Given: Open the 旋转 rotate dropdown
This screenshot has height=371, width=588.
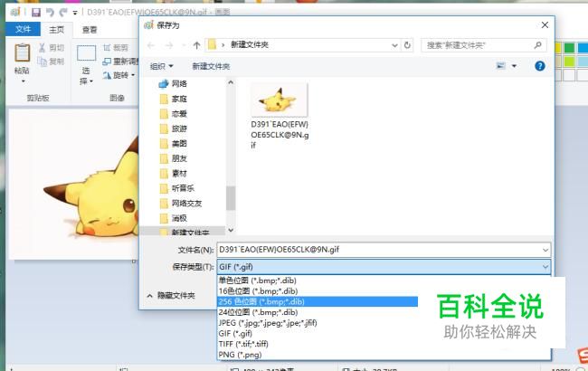Looking at the screenshot, I should click(119, 75).
